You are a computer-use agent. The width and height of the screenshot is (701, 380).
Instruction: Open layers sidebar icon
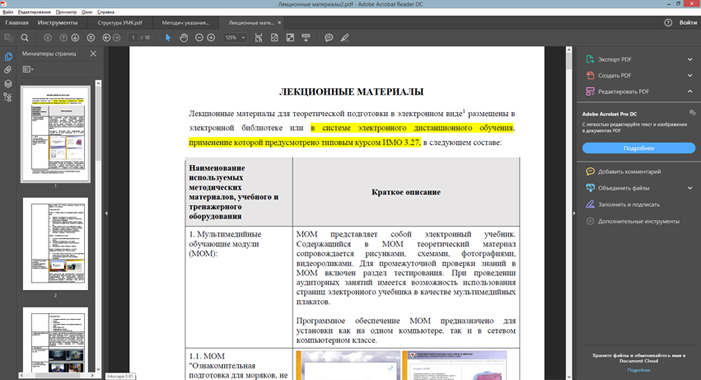pos(8,84)
